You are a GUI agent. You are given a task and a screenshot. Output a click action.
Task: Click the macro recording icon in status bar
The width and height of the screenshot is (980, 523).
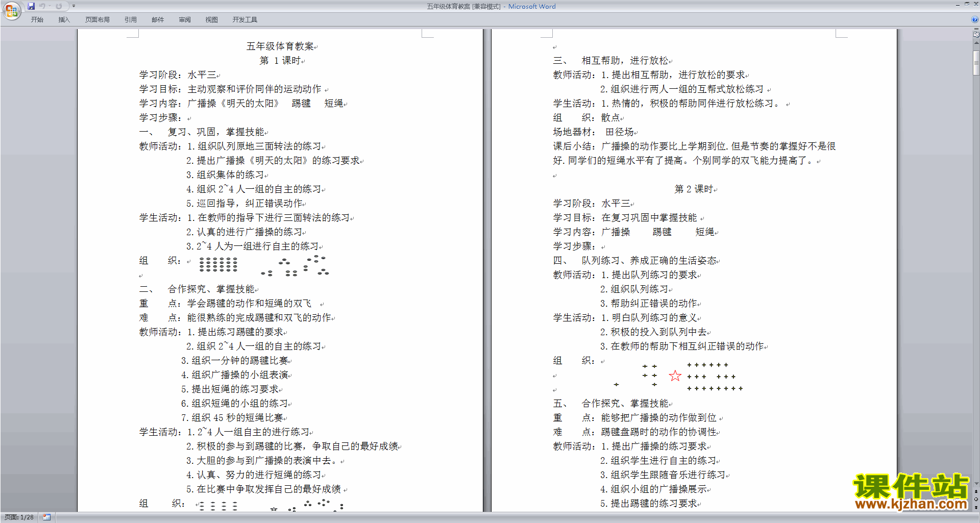(47, 517)
